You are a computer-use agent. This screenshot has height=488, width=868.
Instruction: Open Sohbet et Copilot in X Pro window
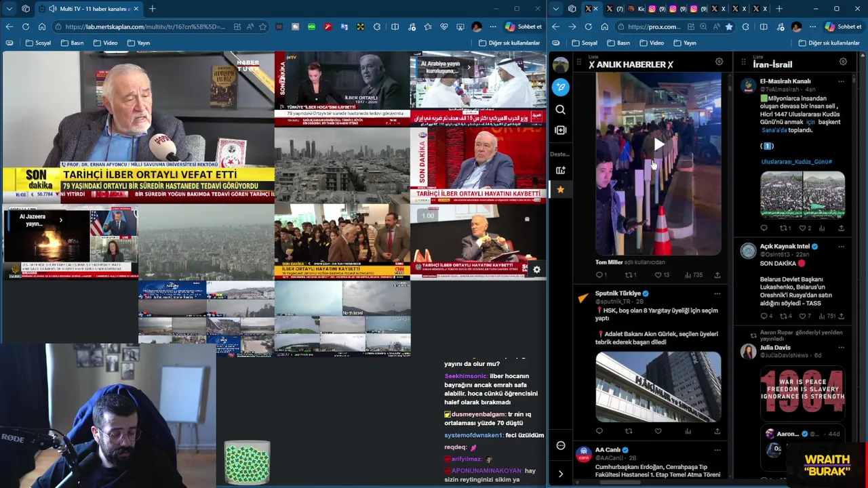coord(843,26)
